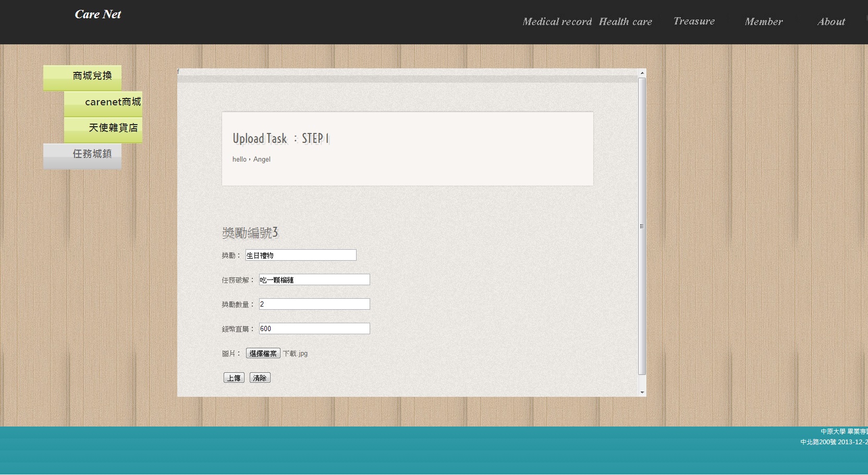
Task: Click the scrollbar down arrow
Action: tap(642, 392)
